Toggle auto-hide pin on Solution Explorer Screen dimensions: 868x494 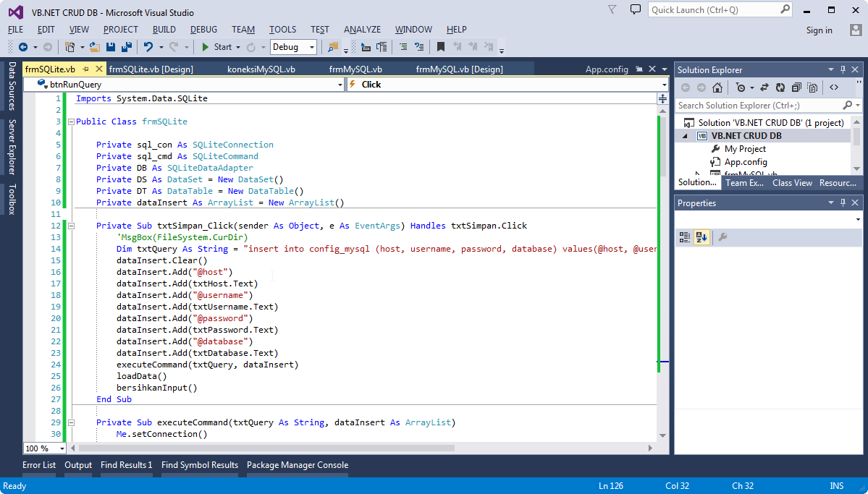point(843,69)
